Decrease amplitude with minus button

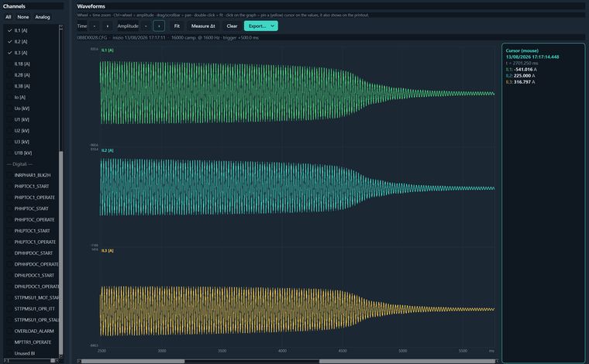[x=146, y=26]
